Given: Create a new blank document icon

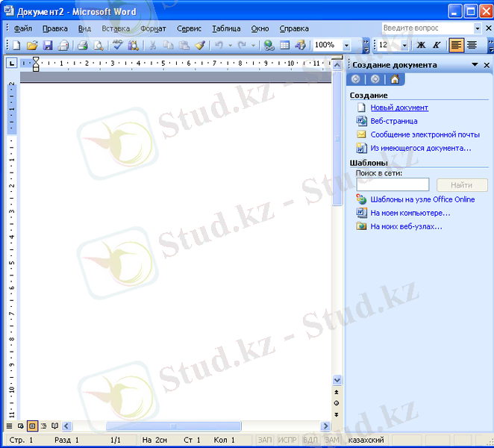Looking at the screenshot, I should (x=16, y=46).
